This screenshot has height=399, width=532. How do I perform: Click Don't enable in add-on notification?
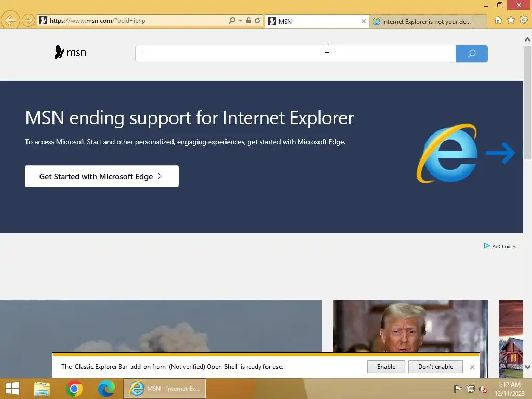435,366
